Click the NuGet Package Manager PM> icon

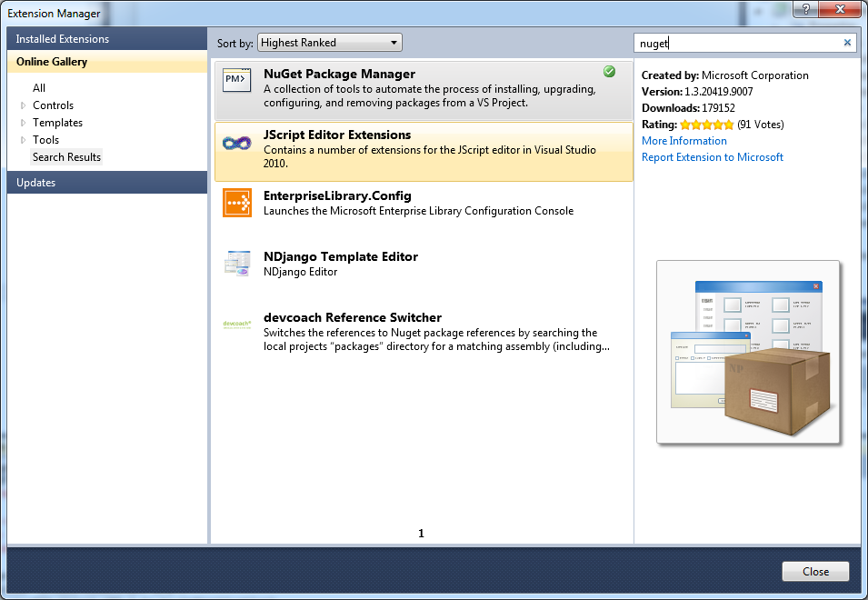click(237, 80)
